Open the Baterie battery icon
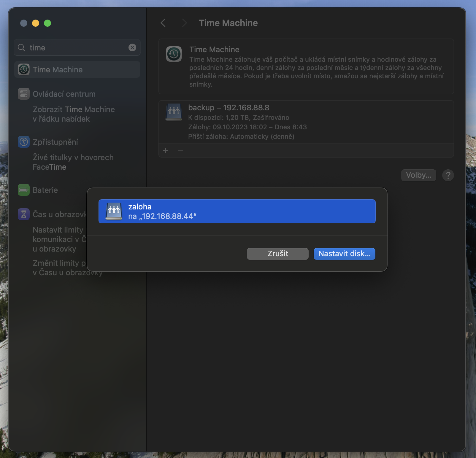The height and width of the screenshot is (458, 476). point(23,190)
